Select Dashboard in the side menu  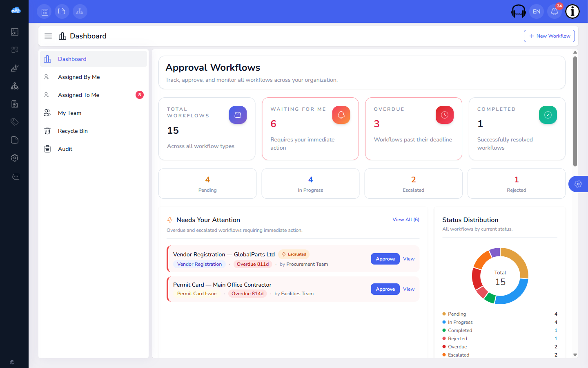point(94,59)
